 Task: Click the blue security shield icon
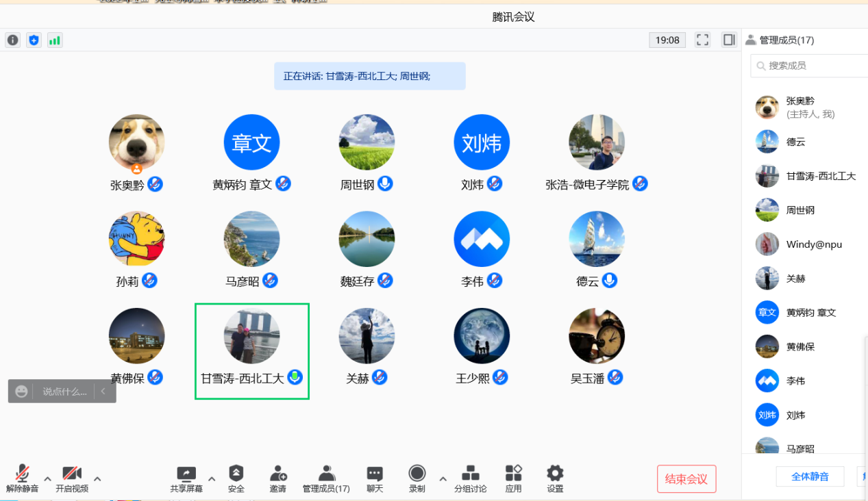coord(34,40)
